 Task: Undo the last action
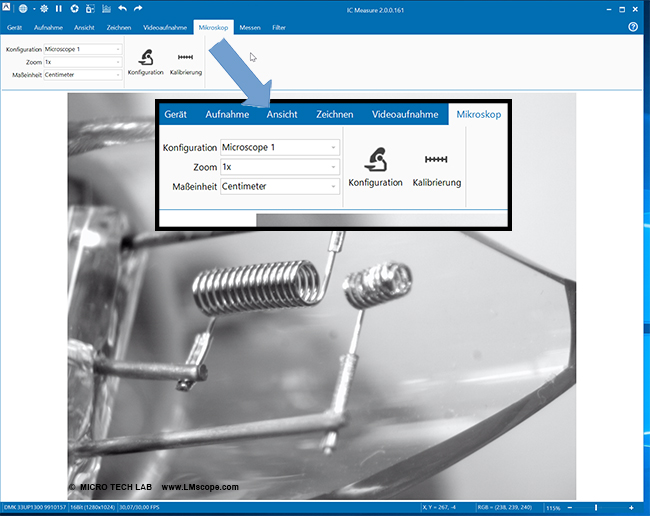[122, 8]
